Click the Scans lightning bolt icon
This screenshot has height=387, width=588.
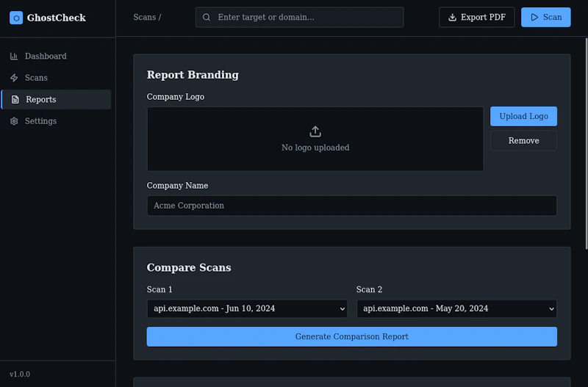tap(14, 78)
